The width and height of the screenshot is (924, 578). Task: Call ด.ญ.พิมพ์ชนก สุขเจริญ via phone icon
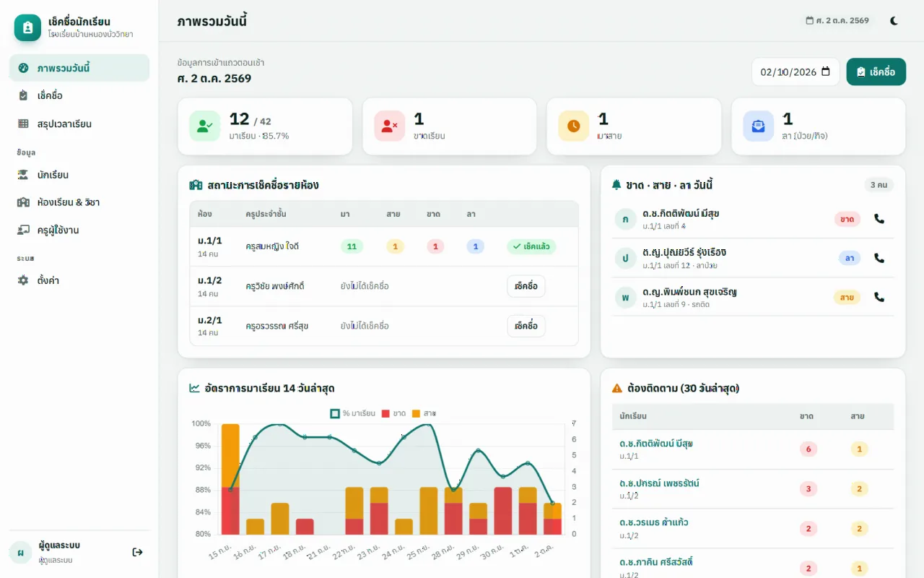[879, 297]
